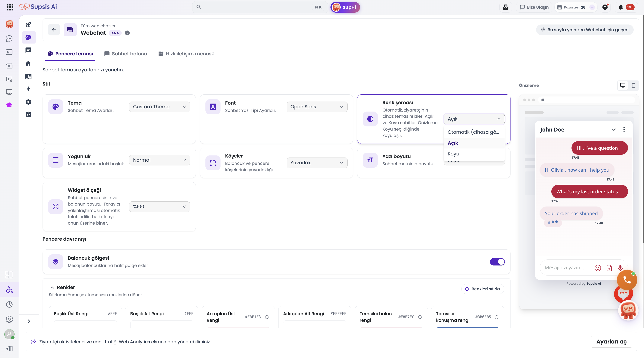Open the lightning bolt automation icon
The width and height of the screenshot is (644, 358).
pos(28,89)
